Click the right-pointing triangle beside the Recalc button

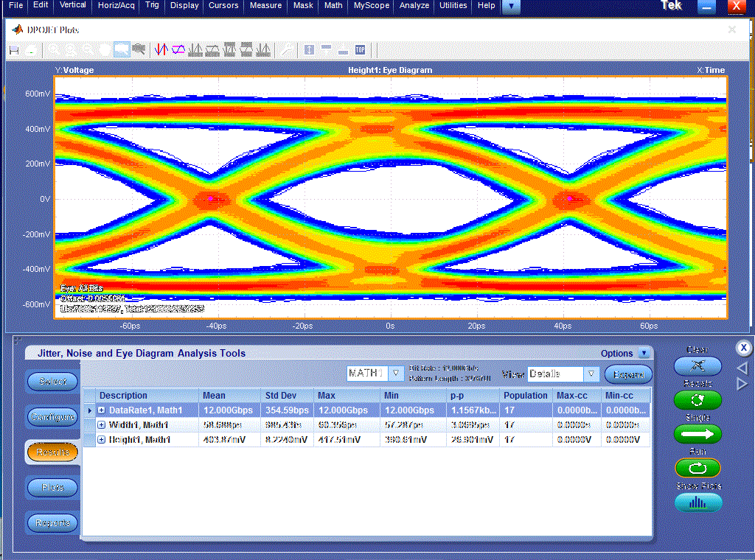pos(742,384)
